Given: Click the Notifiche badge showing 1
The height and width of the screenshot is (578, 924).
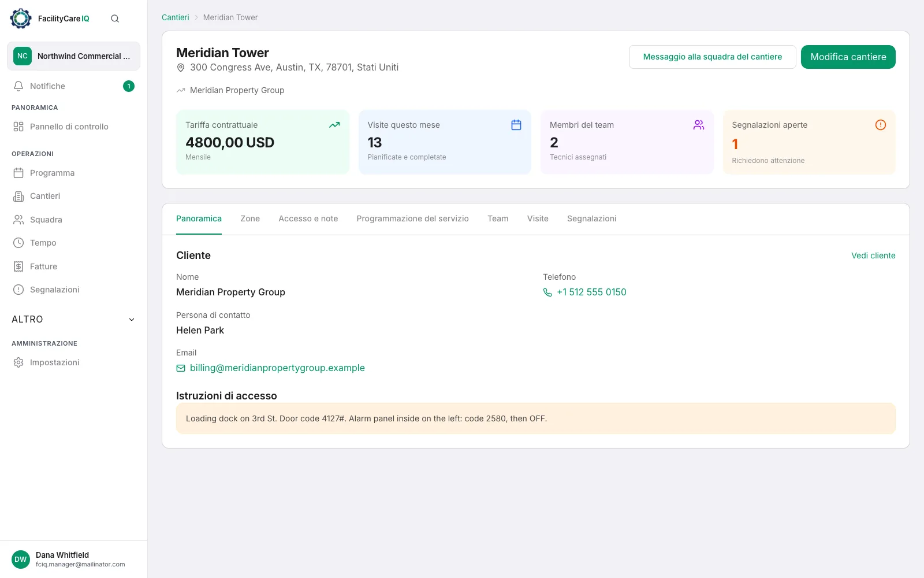Looking at the screenshot, I should 129,86.
